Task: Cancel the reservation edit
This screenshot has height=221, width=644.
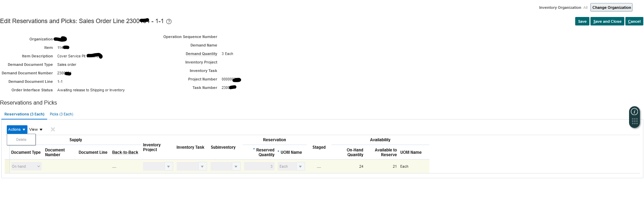Action: [634, 21]
